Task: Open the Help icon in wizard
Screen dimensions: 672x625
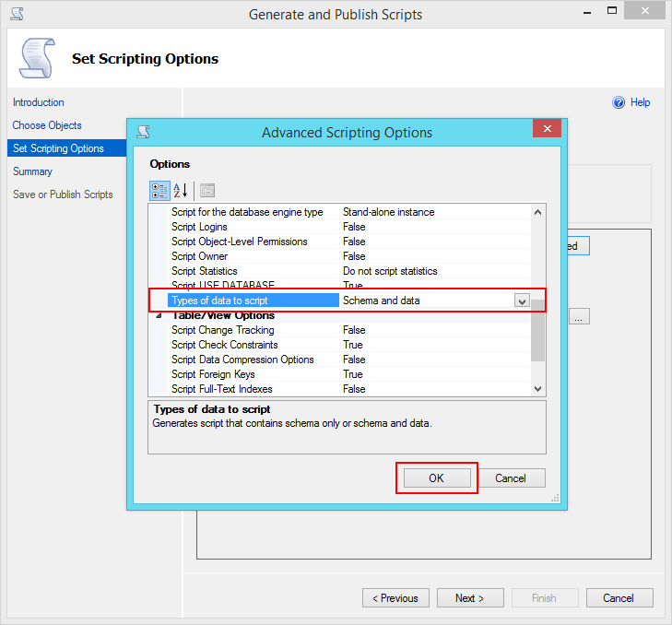Action: [619, 102]
